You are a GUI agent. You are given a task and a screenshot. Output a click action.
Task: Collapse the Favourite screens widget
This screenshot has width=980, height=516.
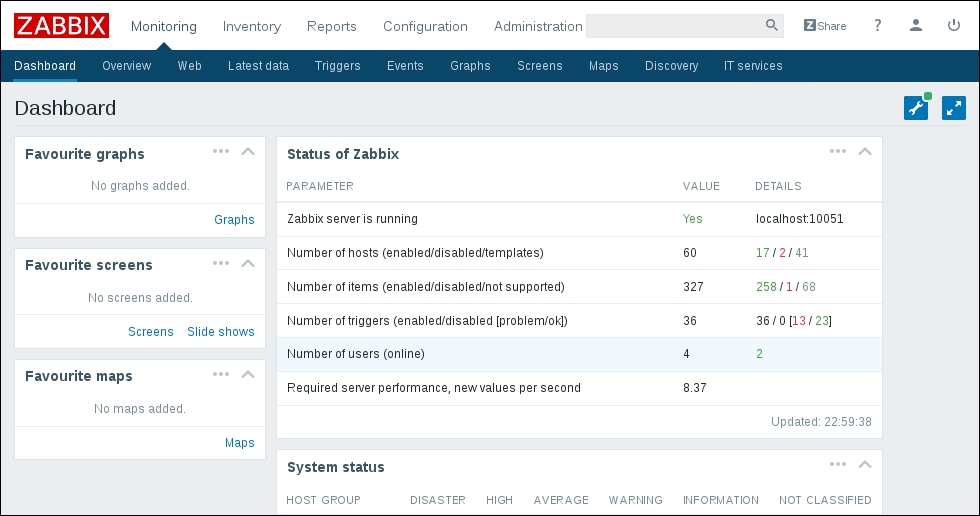(x=249, y=263)
